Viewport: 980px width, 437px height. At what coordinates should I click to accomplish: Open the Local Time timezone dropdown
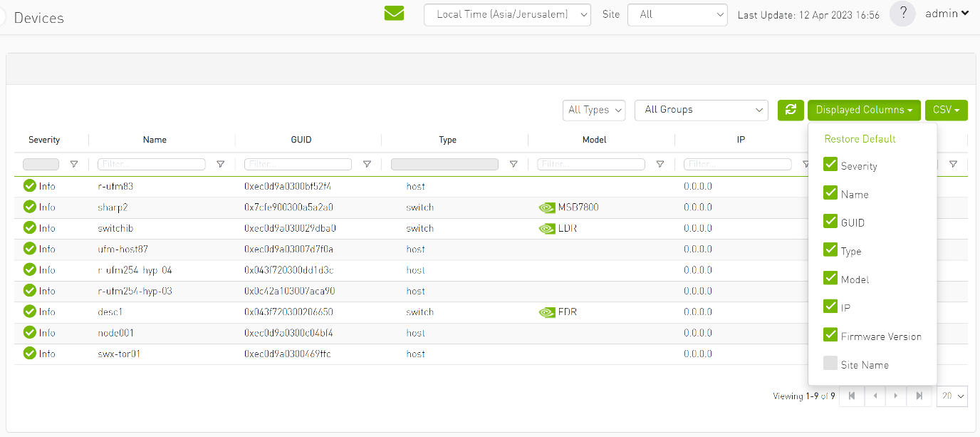(x=507, y=14)
